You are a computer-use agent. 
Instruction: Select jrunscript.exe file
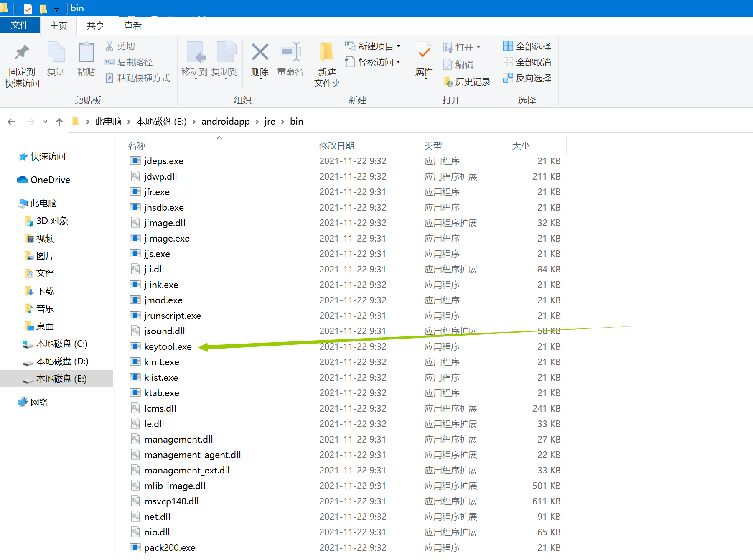pyautogui.click(x=173, y=316)
